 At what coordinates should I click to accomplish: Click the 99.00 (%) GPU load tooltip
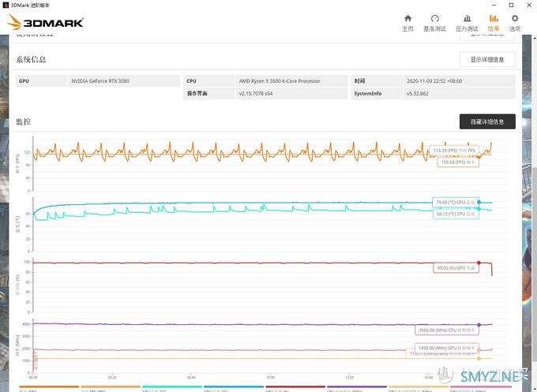(456, 268)
